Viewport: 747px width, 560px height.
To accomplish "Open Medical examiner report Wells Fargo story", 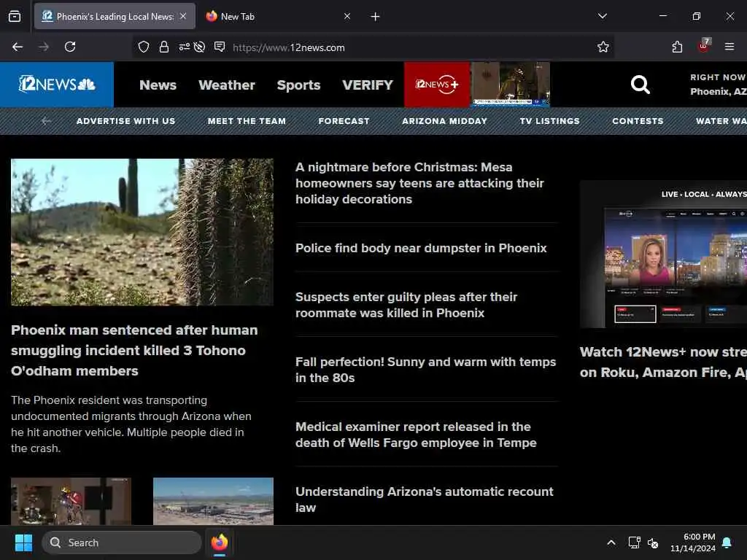I will (x=416, y=435).
